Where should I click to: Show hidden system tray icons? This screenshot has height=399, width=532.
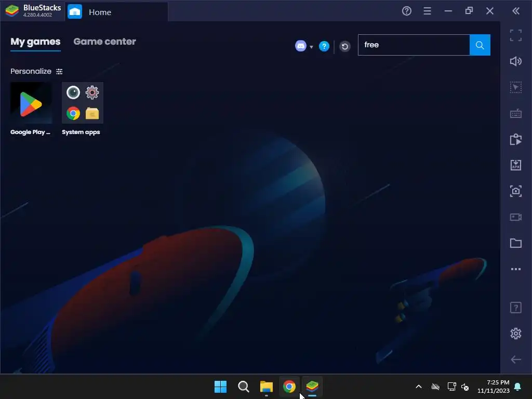pos(419,387)
